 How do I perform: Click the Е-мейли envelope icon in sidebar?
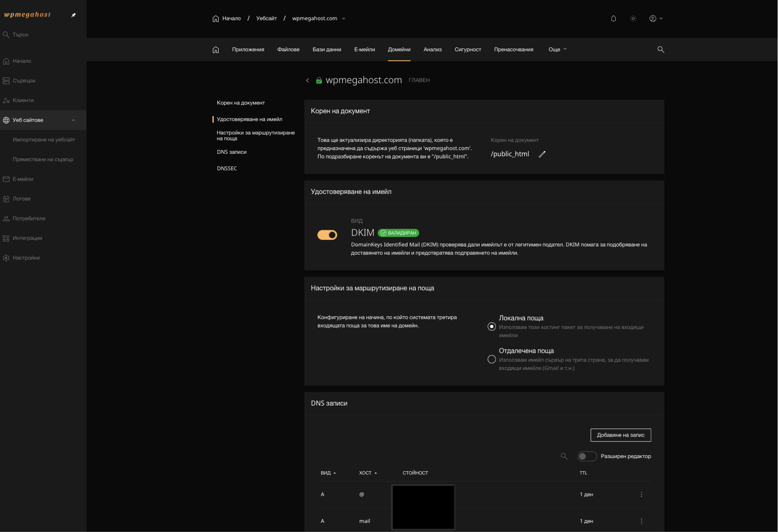click(6, 179)
